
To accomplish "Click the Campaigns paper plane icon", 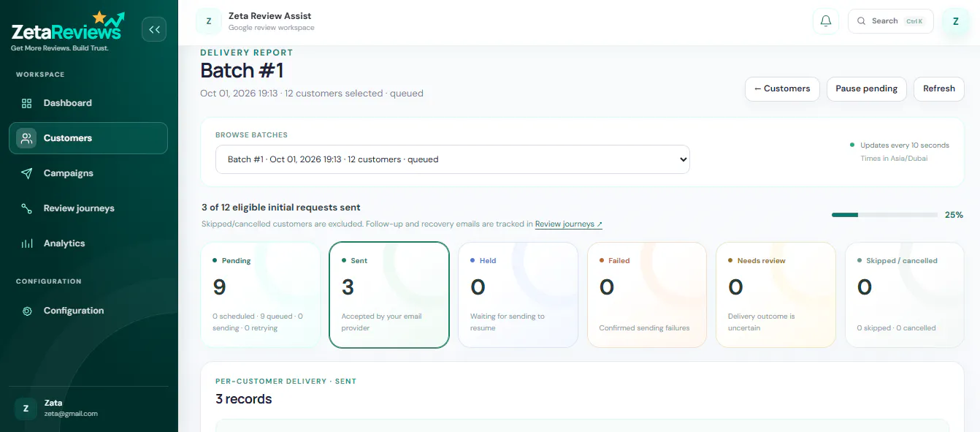I will coord(27,173).
